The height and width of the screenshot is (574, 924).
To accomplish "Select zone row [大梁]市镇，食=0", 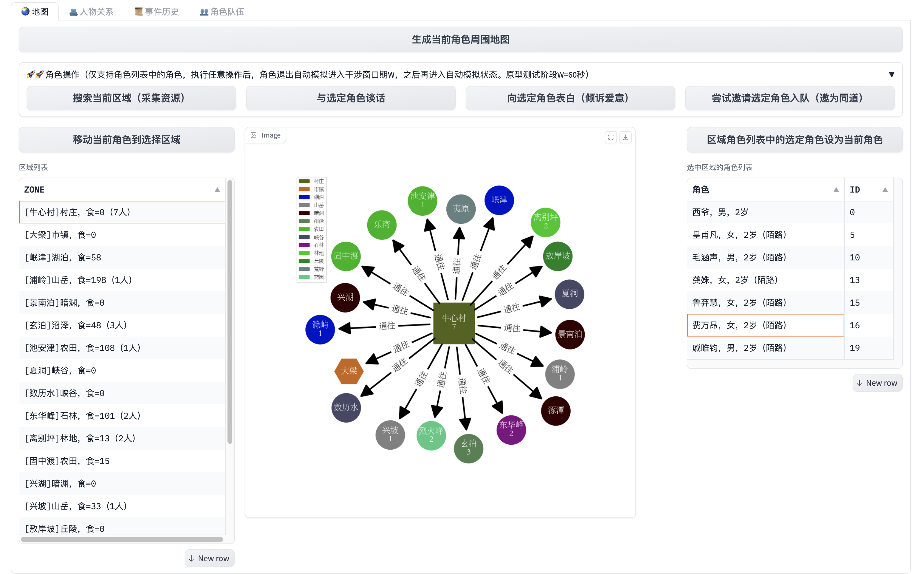I will click(x=122, y=235).
